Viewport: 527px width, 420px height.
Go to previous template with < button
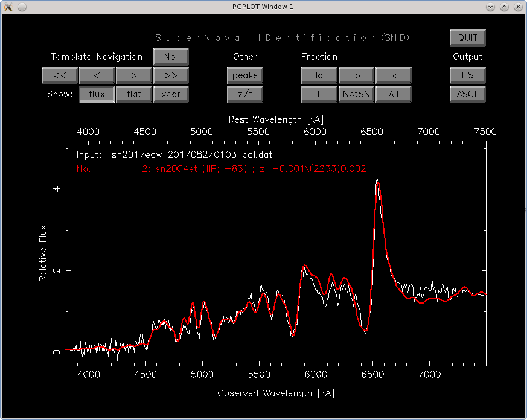(x=96, y=75)
